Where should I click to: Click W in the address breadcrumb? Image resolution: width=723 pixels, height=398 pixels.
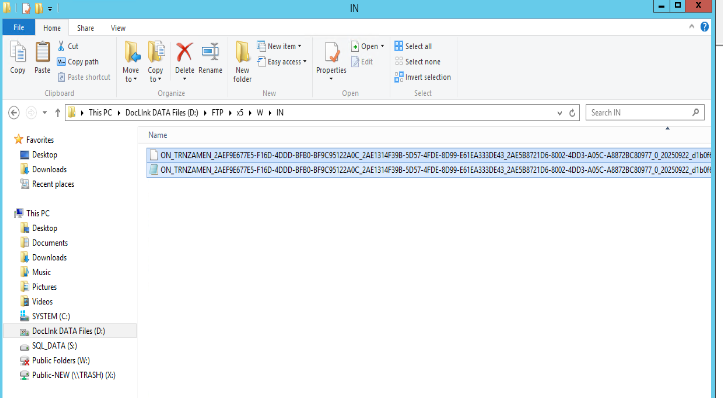(x=260, y=113)
